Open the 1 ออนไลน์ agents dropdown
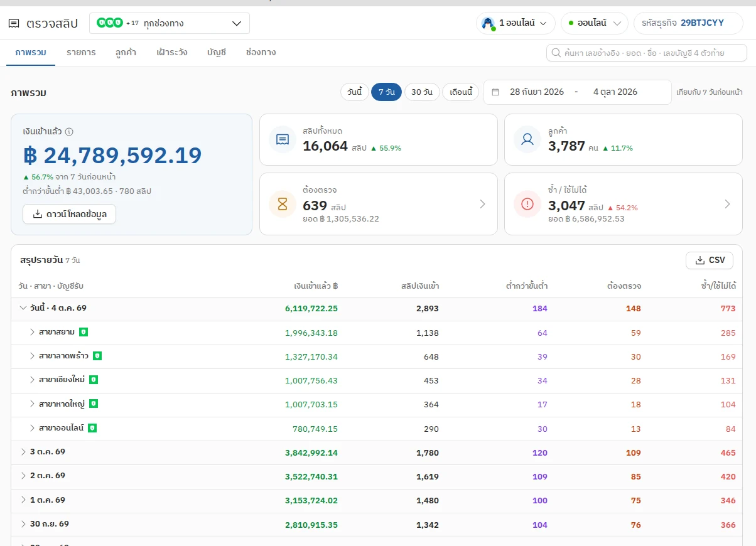This screenshot has width=756, height=546. pyautogui.click(x=516, y=23)
